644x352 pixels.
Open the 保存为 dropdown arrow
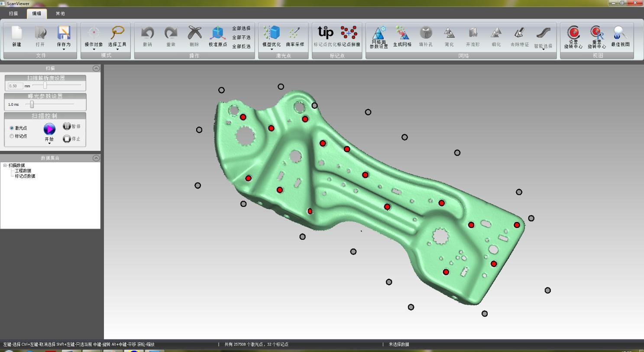(64, 49)
